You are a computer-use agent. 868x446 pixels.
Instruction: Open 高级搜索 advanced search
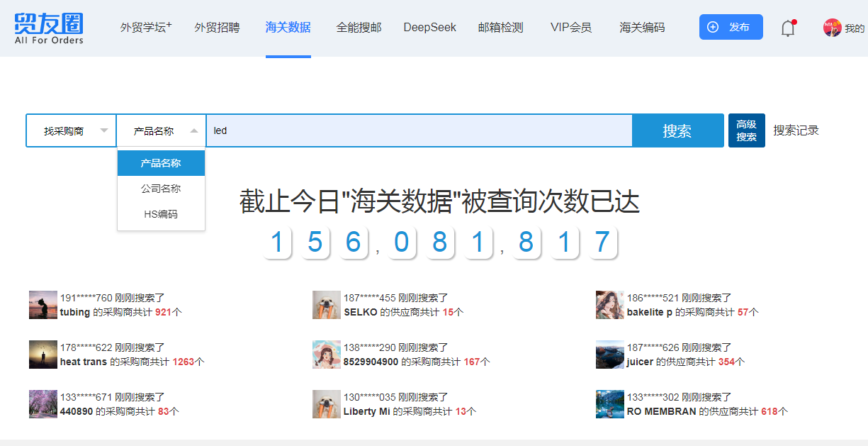(746, 130)
